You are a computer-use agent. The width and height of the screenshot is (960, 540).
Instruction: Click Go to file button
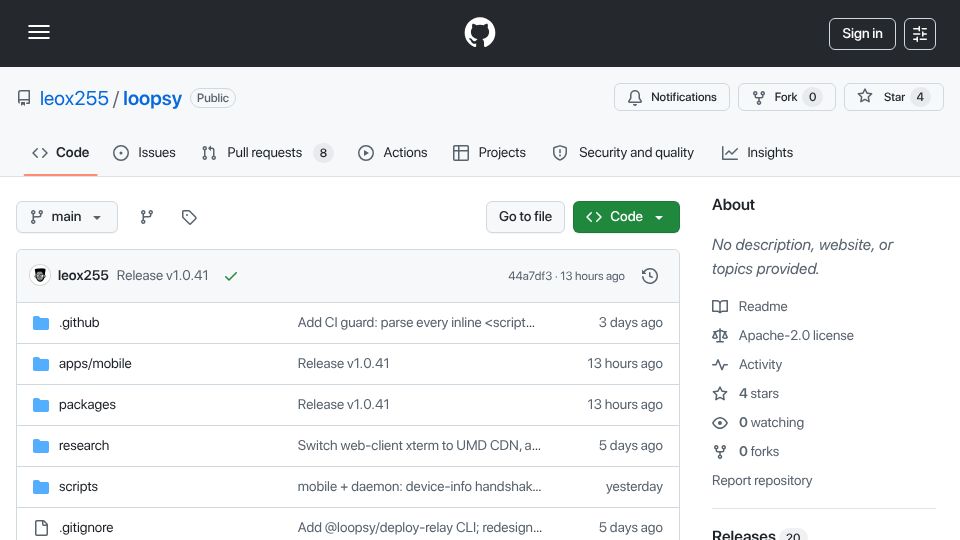[x=525, y=217]
